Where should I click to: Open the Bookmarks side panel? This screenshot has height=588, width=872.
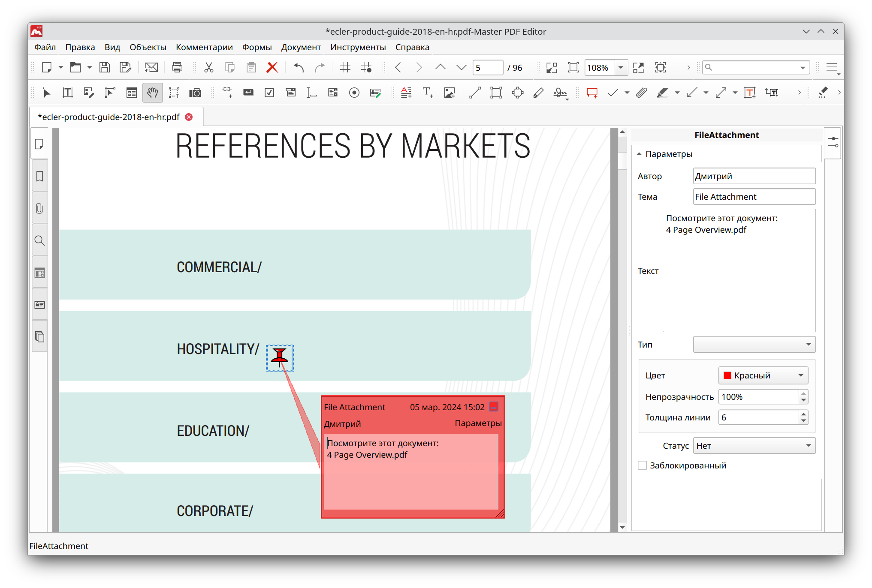(x=39, y=176)
